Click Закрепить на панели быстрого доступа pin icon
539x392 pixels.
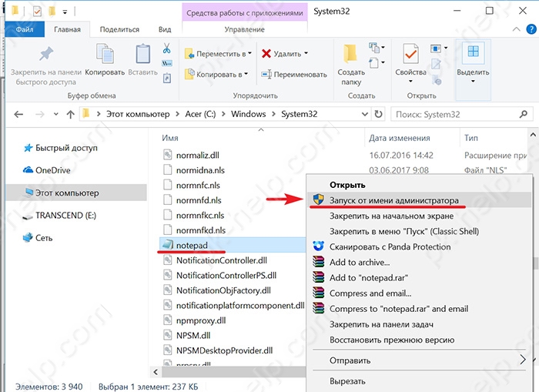(46, 54)
